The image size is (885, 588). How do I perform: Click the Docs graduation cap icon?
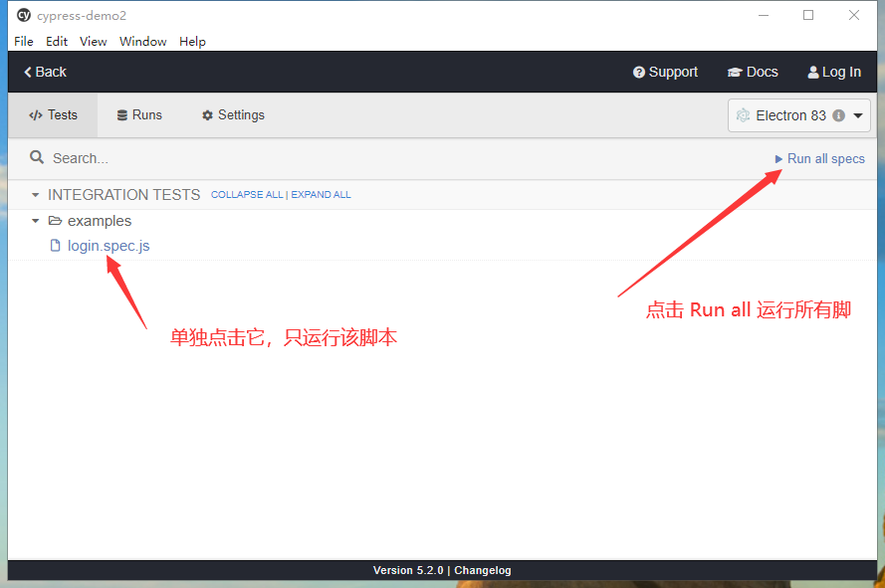pos(735,73)
